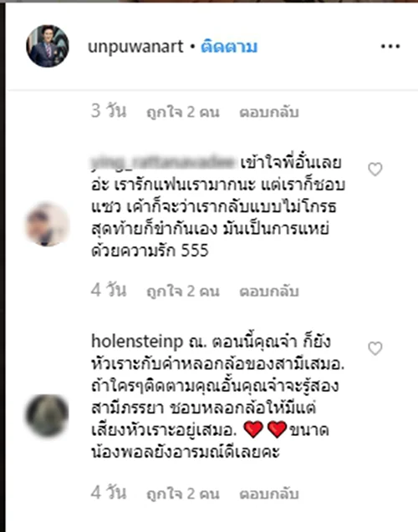This screenshot has height=532, width=418.
Task: Reply to the 3 วัน comment
Action: pyautogui.click(x=269, y=112)
